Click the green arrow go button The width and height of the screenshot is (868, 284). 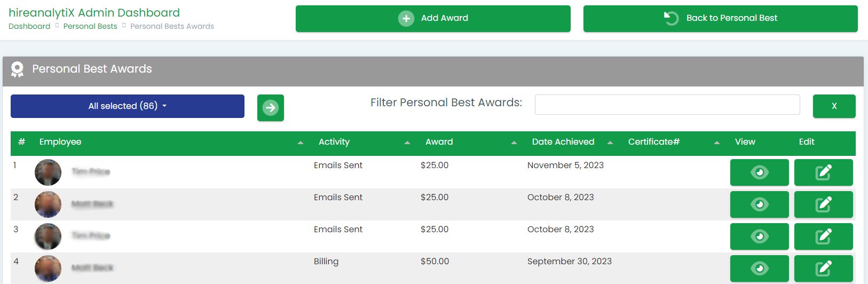click(271, 108)
